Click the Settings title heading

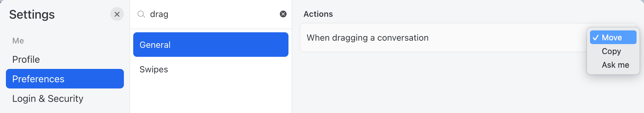point(32,15)
